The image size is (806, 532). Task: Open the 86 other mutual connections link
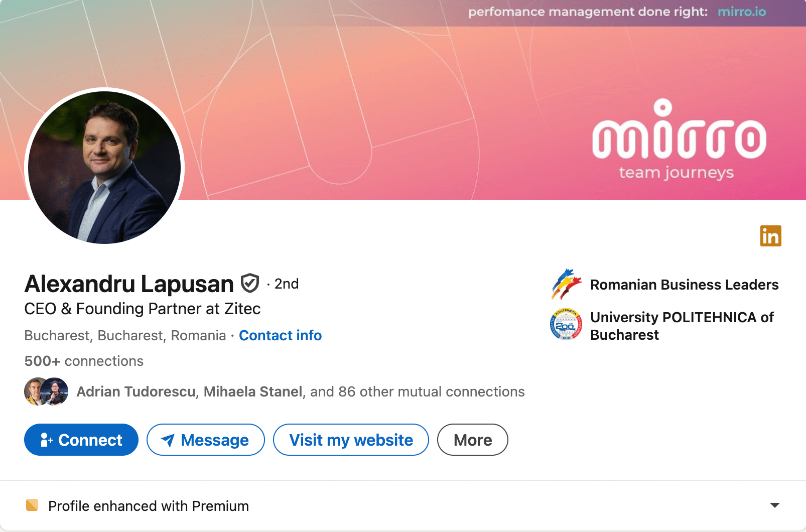point(417,391)
